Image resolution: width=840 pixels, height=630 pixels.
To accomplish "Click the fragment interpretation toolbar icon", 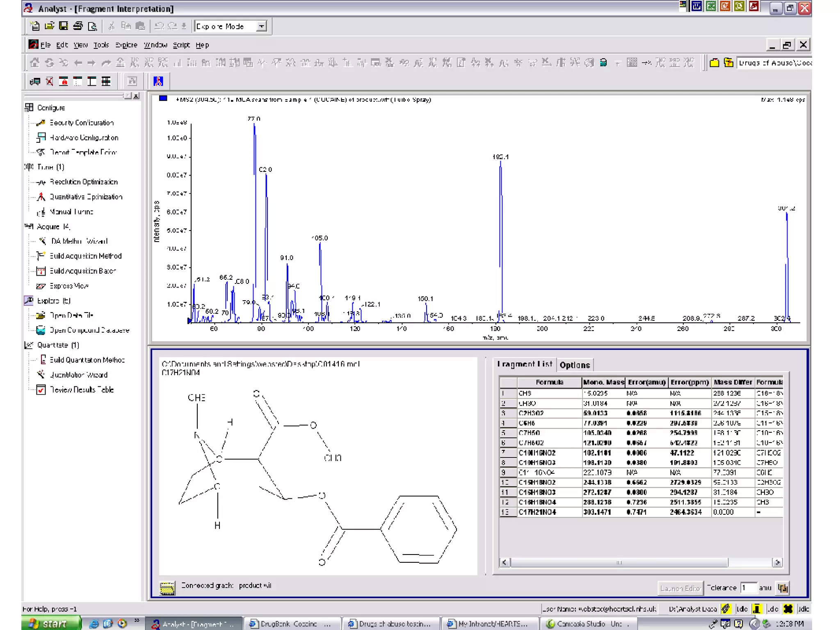I will (158, 81).
